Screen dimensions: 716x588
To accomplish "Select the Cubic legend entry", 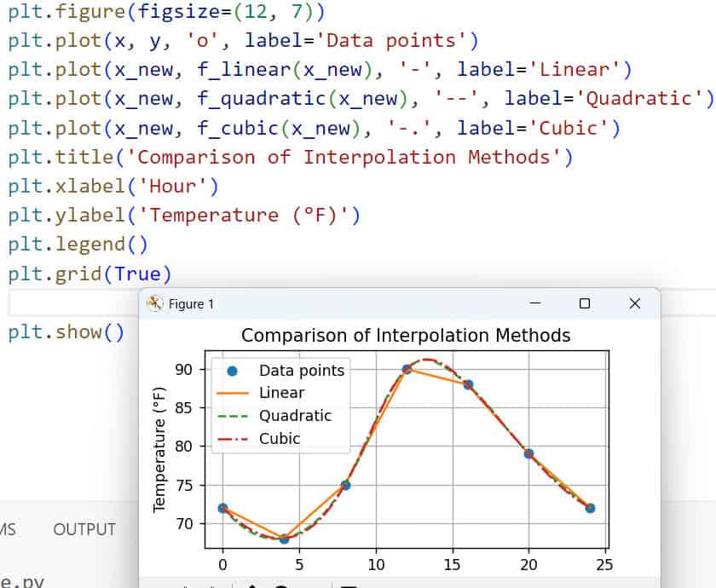I will click(280, 439).
